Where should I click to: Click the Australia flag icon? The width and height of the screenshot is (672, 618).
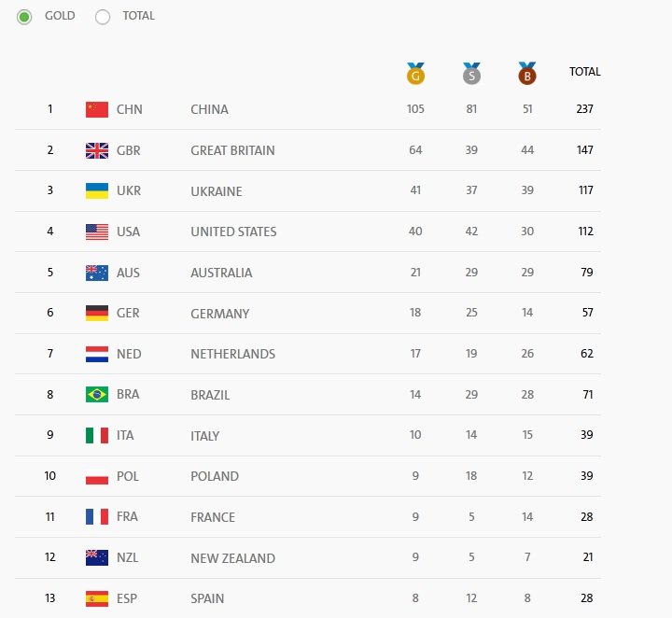tap(97, 273)
